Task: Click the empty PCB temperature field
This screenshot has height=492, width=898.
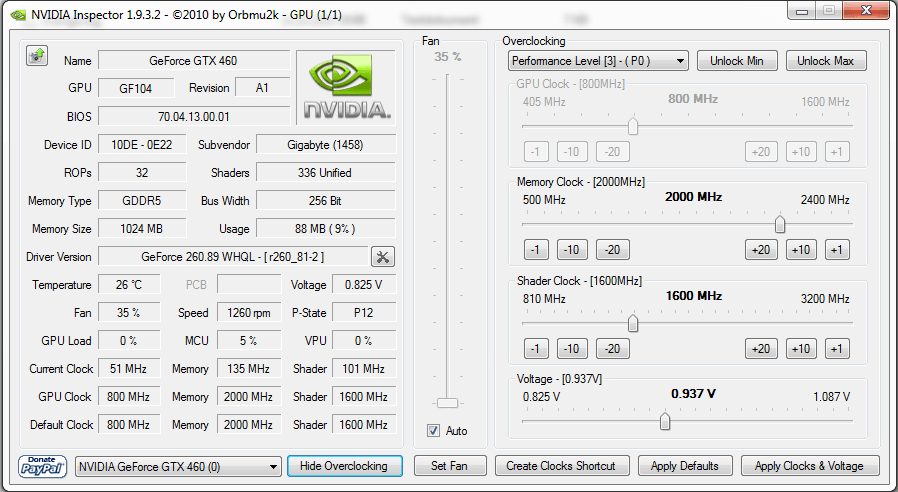Action: pyautogui.click(x=249, y=285)
